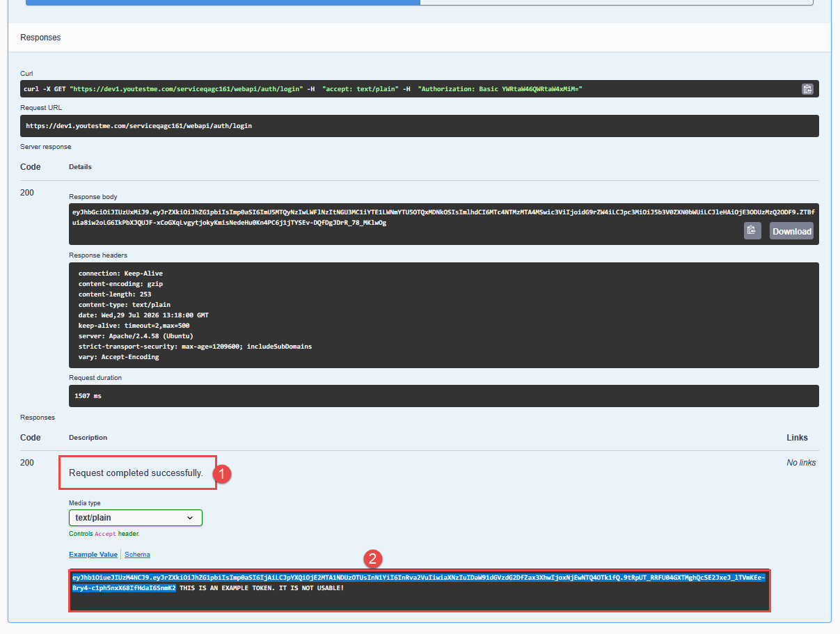Select the 200 code in Server response
Image resolution: width=840 pixels, height=634 pixels.
[x=27, y=193]
